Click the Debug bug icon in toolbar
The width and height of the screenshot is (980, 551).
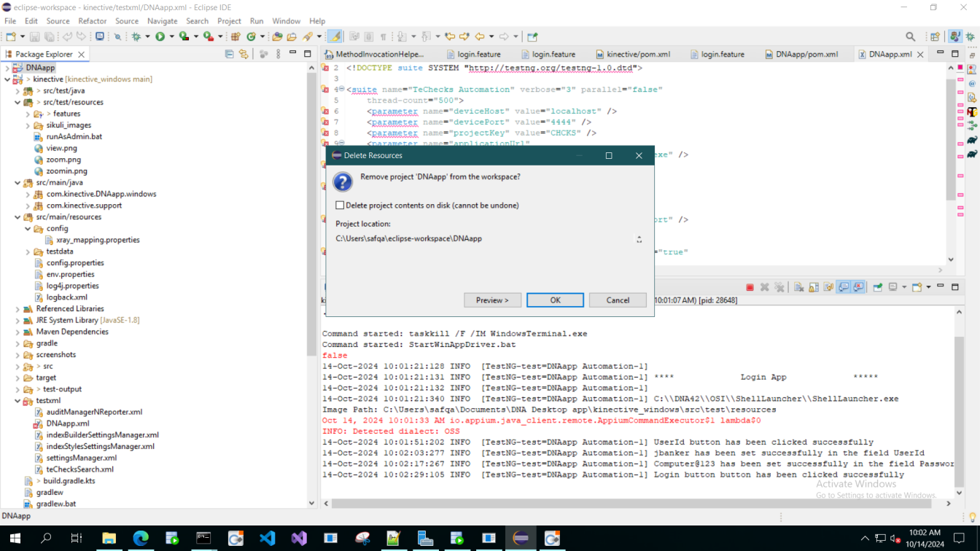click(136, 36)
